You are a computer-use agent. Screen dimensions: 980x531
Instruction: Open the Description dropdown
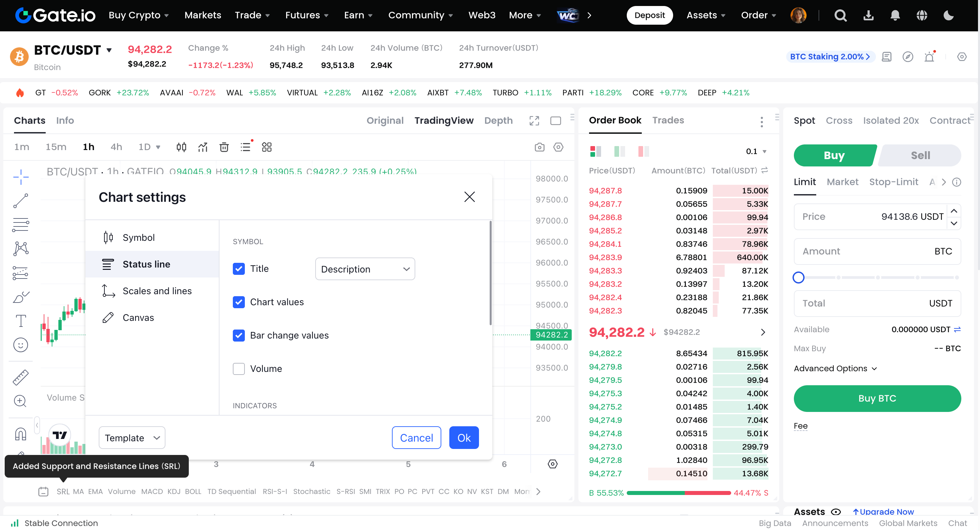click(x=365, y=269)
